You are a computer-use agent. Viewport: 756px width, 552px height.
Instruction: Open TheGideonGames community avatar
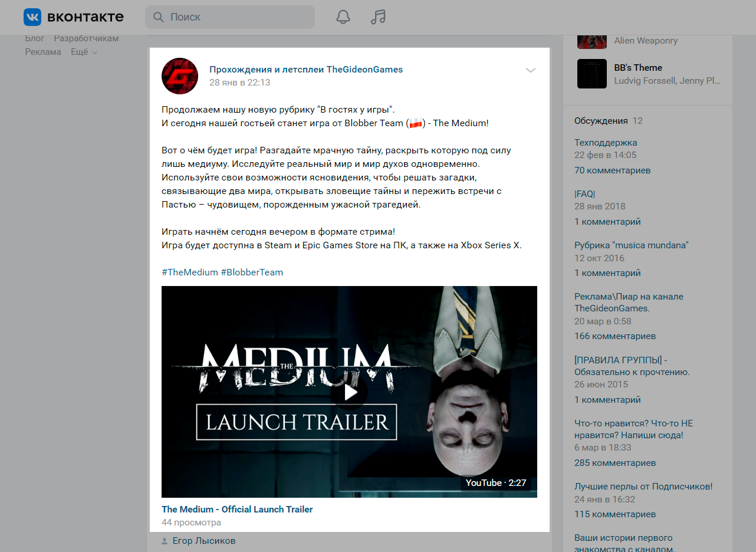click(x=180, y=76)
